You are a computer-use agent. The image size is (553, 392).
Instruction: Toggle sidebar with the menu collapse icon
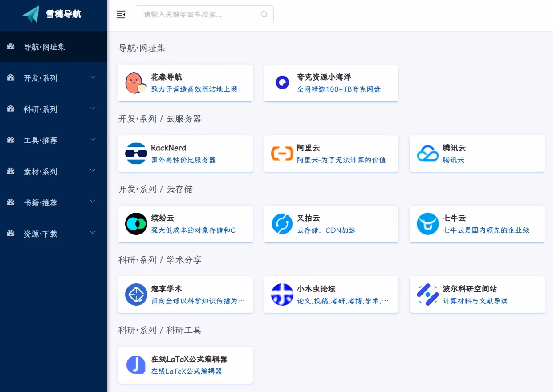tap(121, 14)
